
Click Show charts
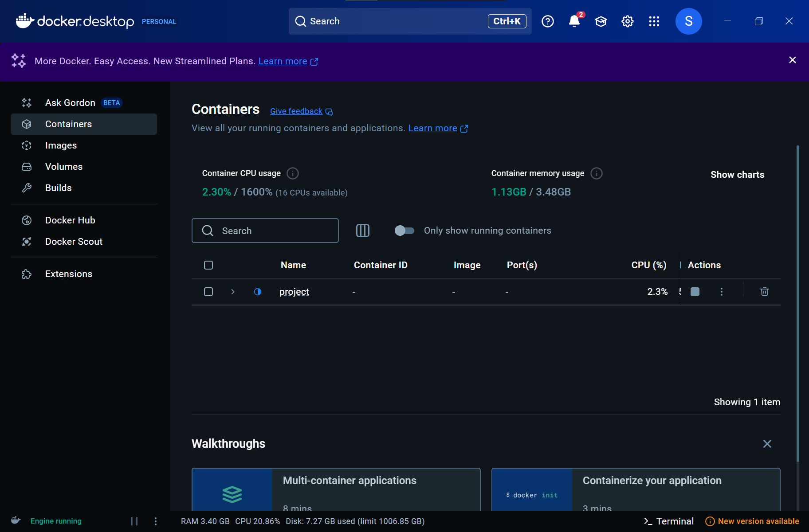[737, 175]
